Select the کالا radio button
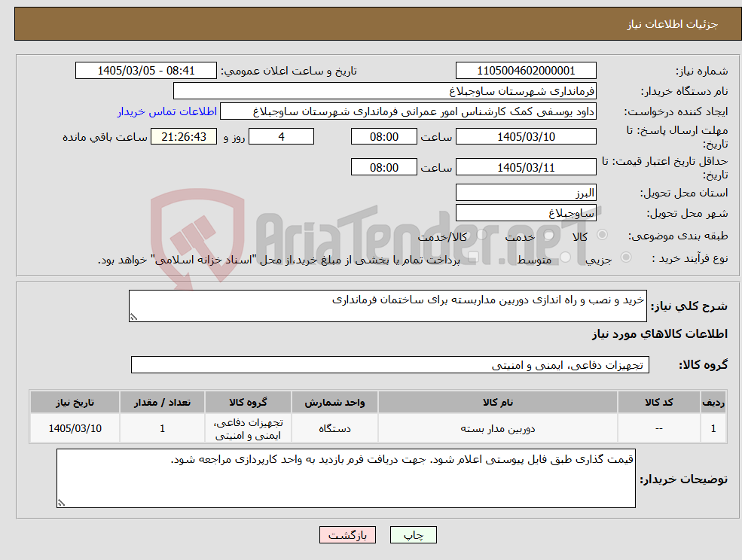This screenshot has height=560, width=742. click(x=603, y=235)
